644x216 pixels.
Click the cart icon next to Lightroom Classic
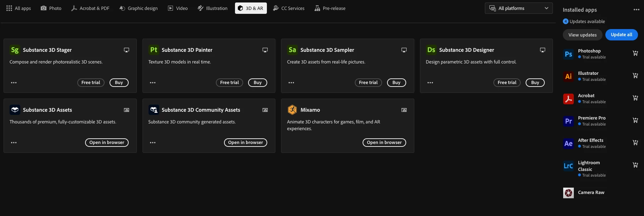click(x=635, y=165)
